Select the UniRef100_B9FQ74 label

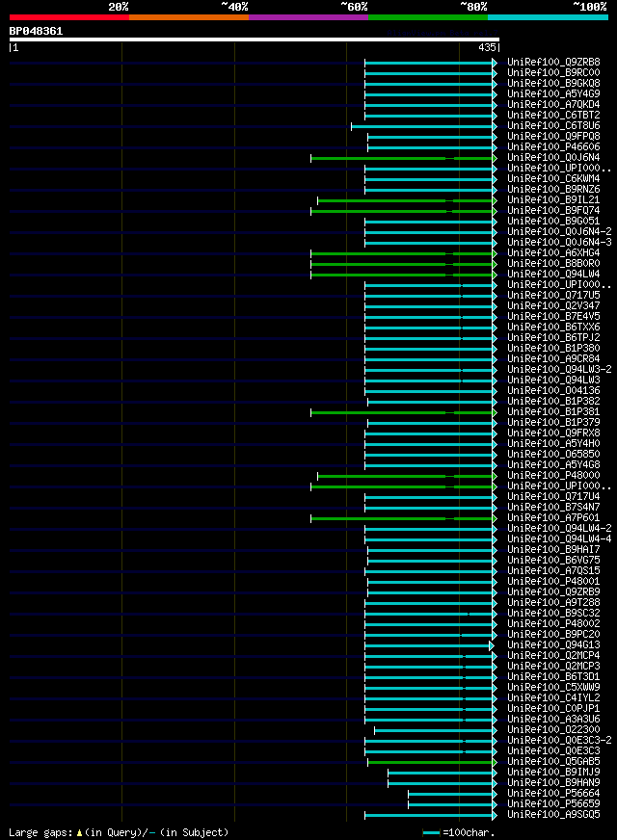pyautogui.click(x=553, y=211)
